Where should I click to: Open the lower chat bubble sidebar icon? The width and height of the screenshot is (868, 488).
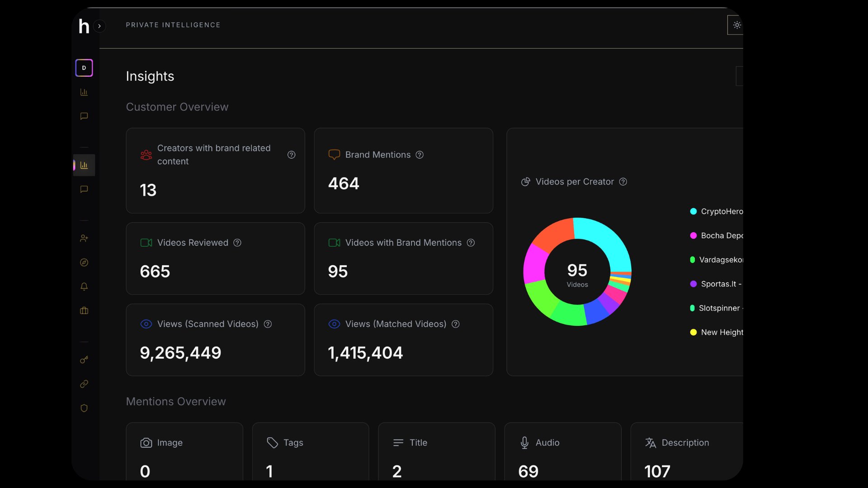(84, 189)
